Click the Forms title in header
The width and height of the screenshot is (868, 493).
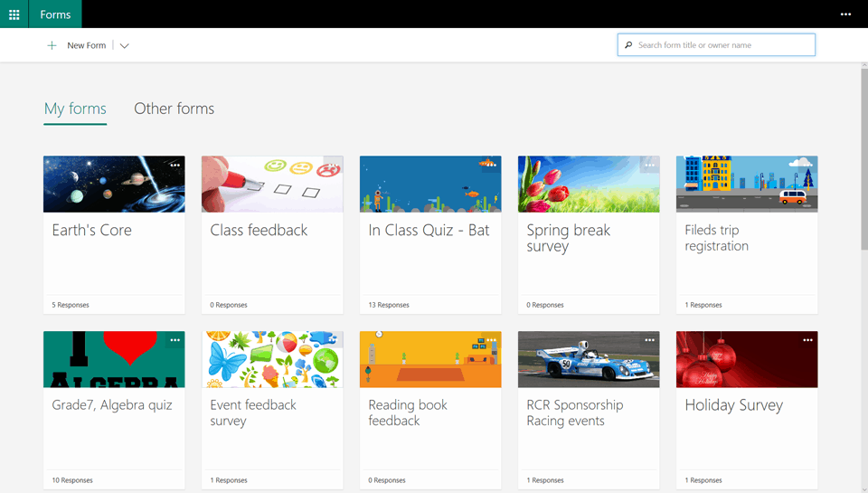click(55, 14)
